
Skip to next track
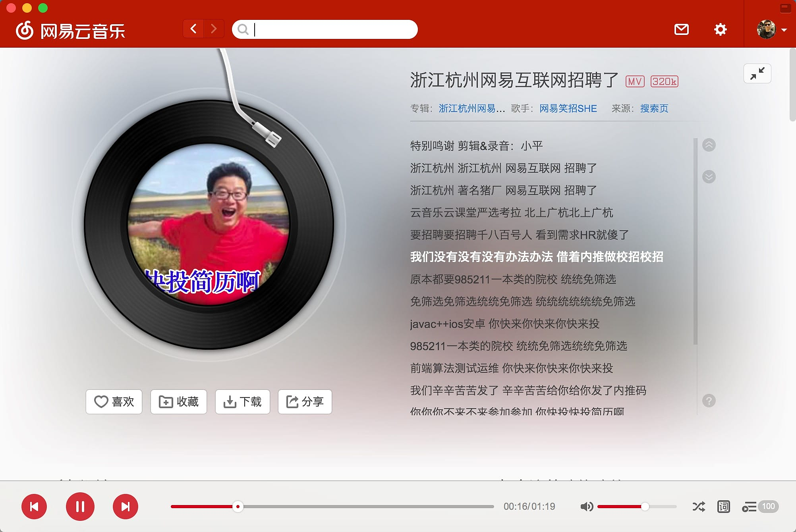(126, 507)
